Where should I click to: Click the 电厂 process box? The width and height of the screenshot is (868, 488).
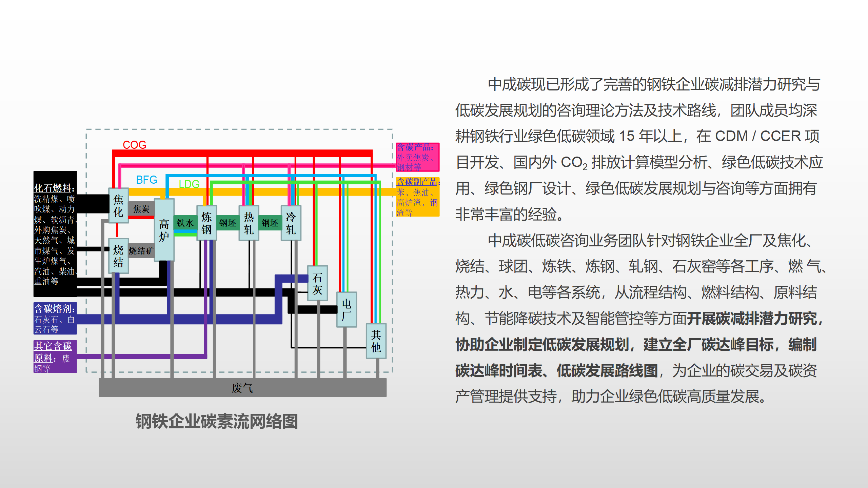(347, 310)
